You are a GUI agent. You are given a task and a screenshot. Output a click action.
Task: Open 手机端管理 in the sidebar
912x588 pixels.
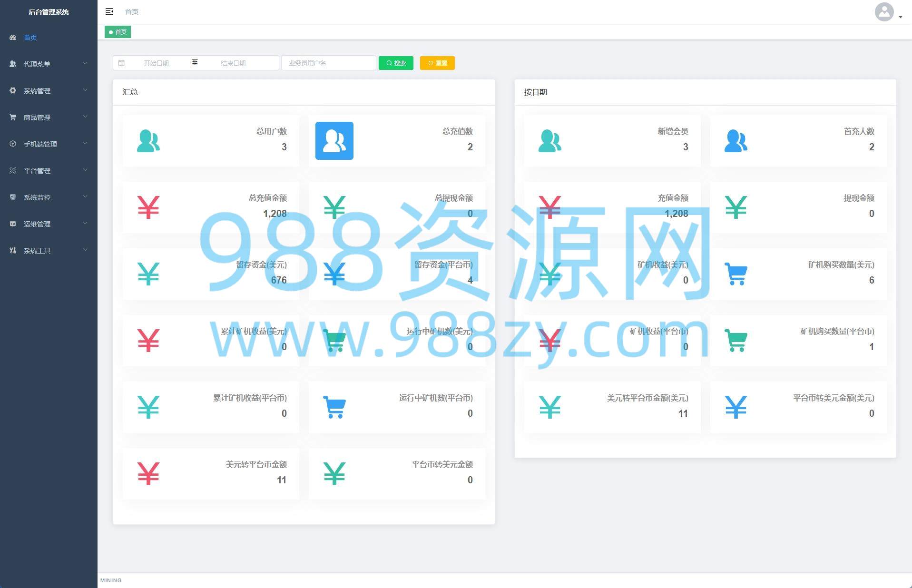tap(49, 144)
